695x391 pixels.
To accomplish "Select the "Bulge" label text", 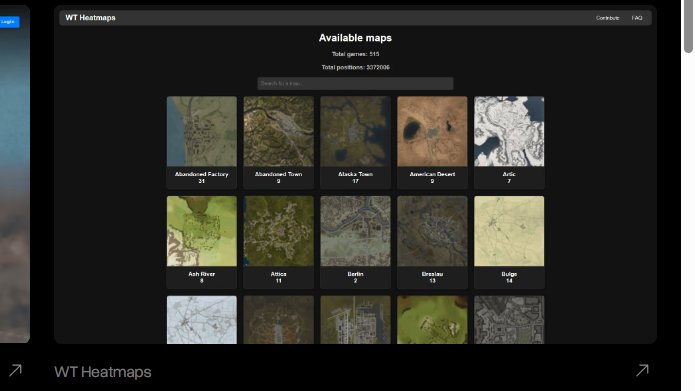I will click(509, 274).
